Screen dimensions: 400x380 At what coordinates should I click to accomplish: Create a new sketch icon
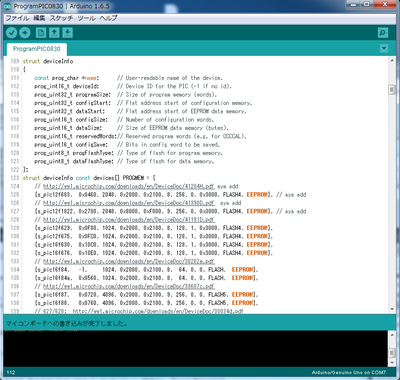click(x=41, y=33)
